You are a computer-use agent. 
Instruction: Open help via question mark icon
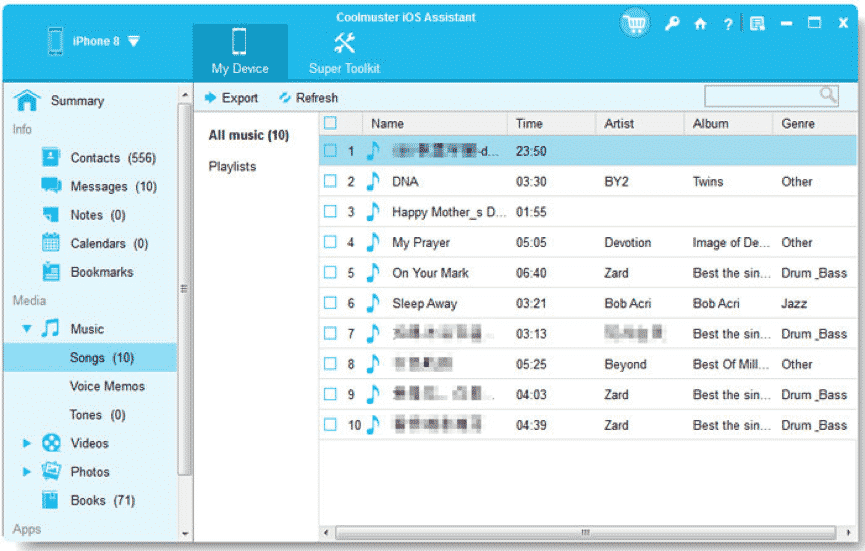coord(728,24)
